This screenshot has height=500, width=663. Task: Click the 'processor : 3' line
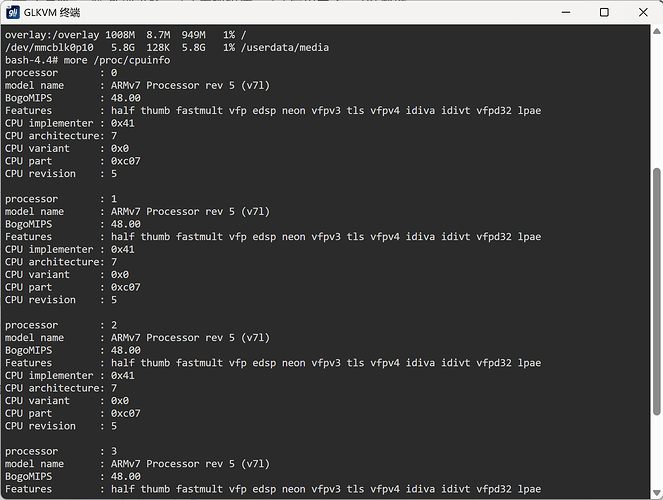click(x=62, y=451)
